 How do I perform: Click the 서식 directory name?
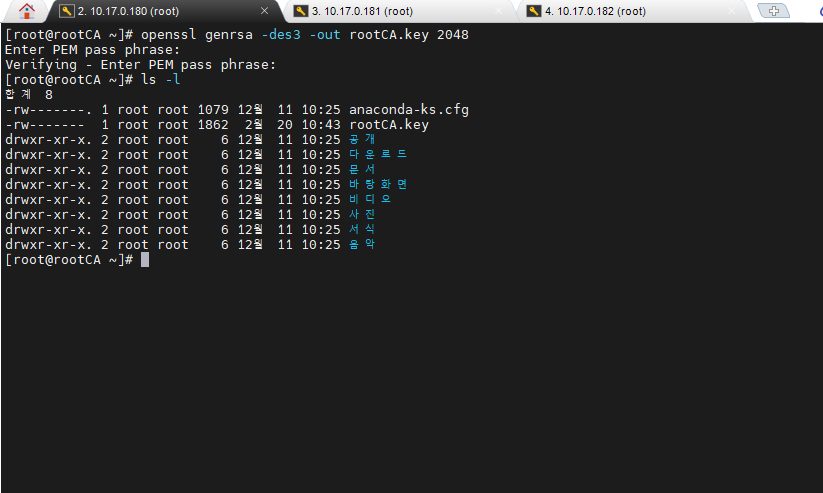(362, 229)
